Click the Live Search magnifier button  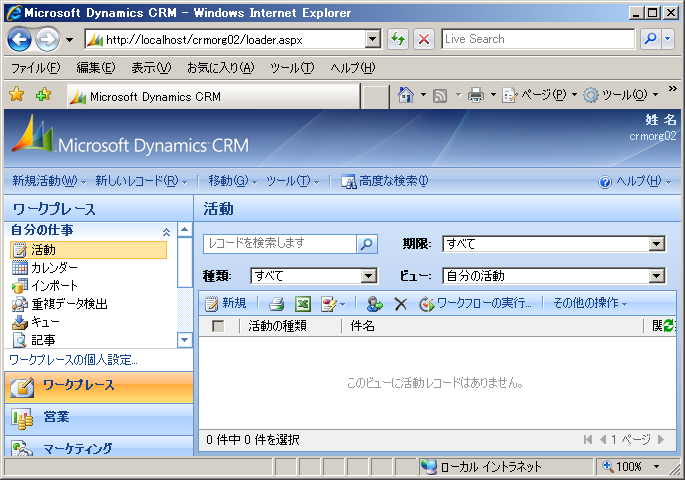650,39
